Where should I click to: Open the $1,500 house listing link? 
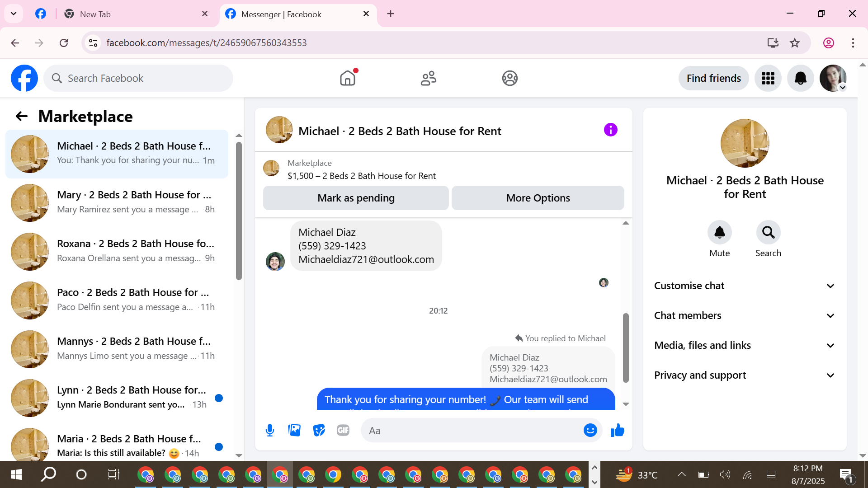coord(362,176)
